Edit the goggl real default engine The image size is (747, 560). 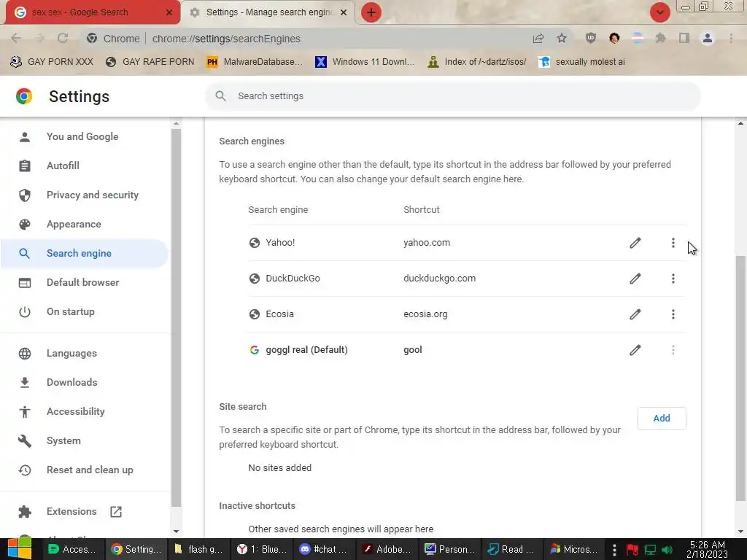click(635, 350)
